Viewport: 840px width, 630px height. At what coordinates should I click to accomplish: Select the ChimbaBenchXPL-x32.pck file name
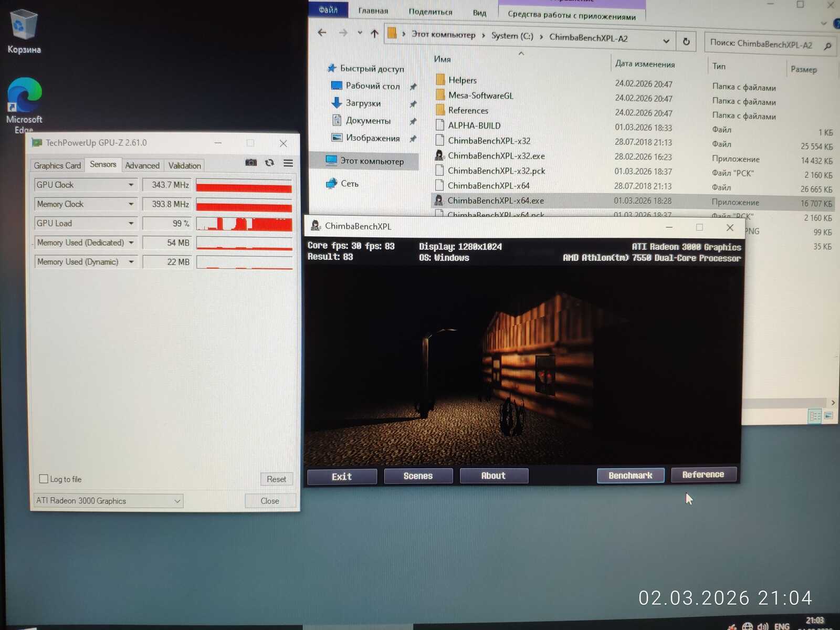pos(496,171)
